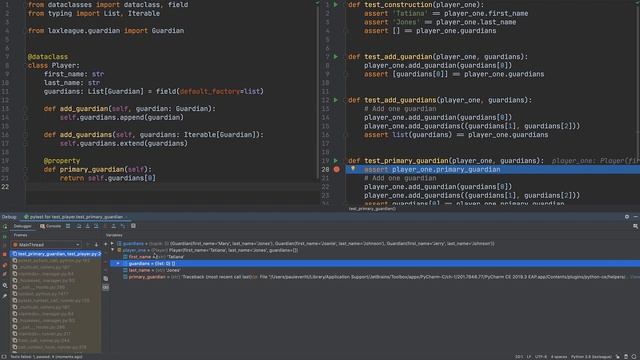Run test_add_guardians from its gutter icon
This screenshot has width=640, height=360.
coord(336,100)
